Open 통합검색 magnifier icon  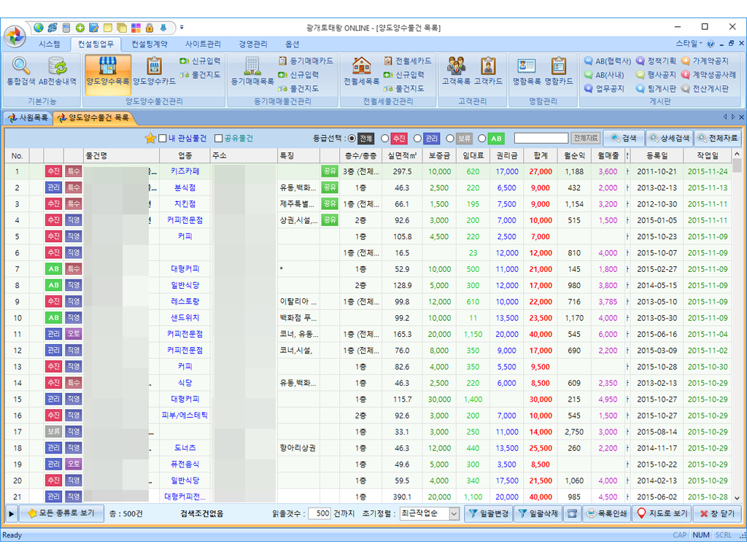[21, 66]
